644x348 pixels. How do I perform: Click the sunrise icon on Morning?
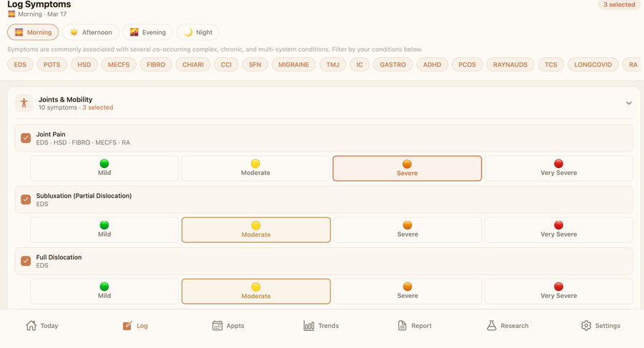click(19, 32)
